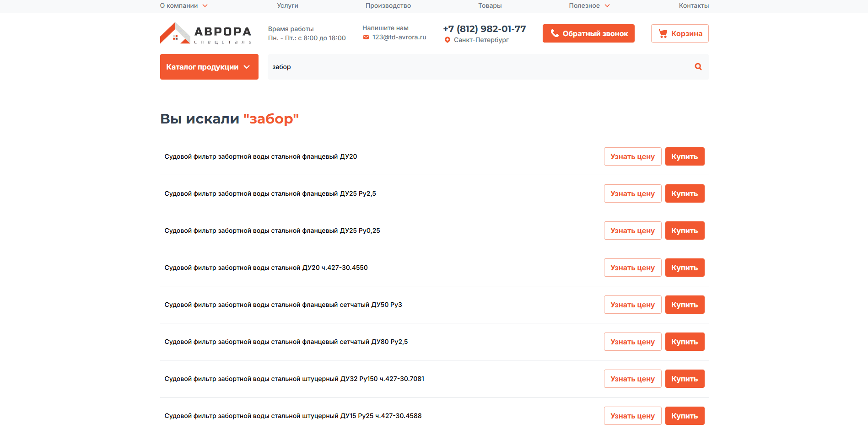868x429 pixels.
Task: Open the Каталог продукции dropdown
Action: pyautogui.click(x=209, y=67)
